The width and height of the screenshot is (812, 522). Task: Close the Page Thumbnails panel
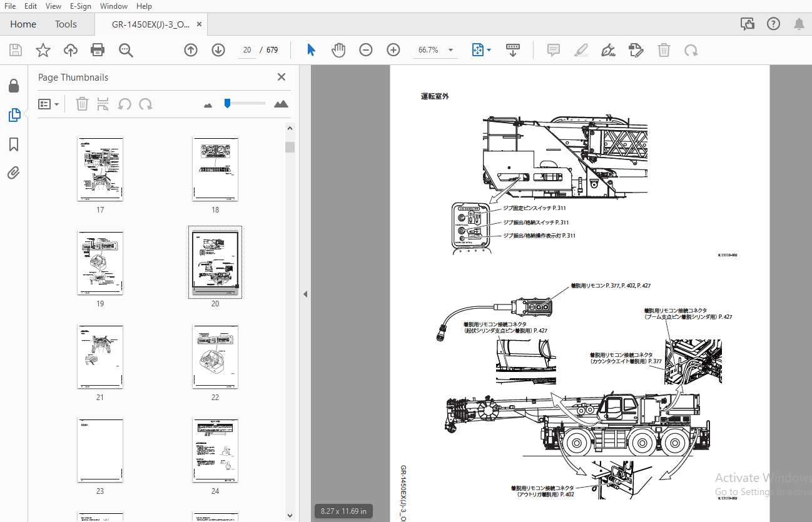pyautogui.click(x=282, y=77)
